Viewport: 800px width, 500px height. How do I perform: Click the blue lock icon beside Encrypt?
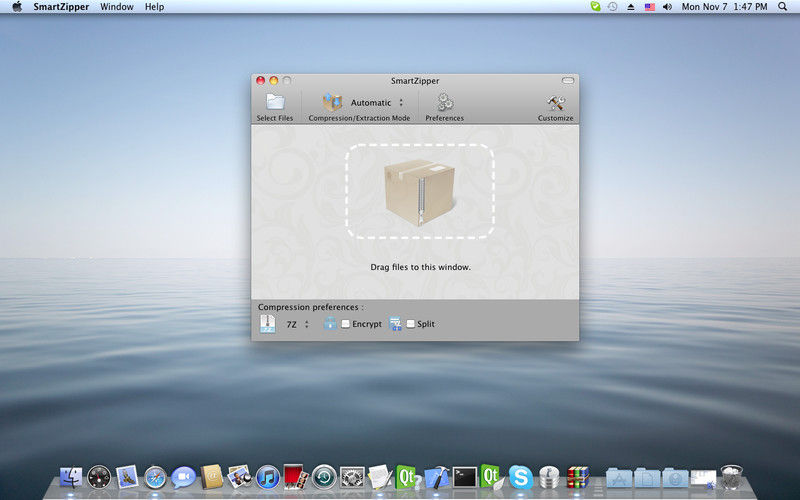(x=330, y=323)
